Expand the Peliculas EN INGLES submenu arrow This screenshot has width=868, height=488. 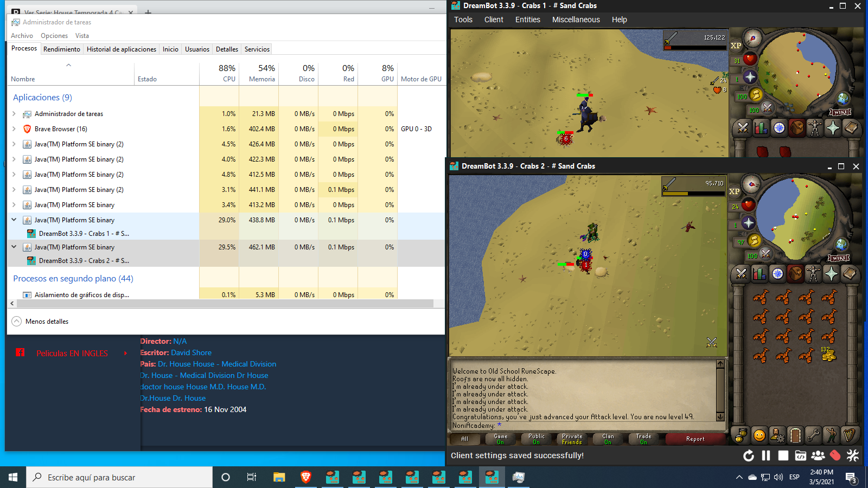tap(125, 353)
